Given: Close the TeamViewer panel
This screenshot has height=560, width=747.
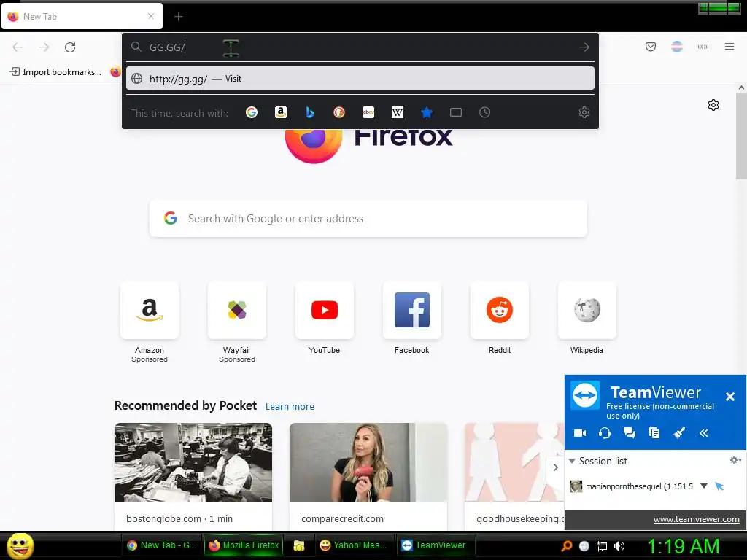Looking at the screenshot, I should click(x=729, y=397).
